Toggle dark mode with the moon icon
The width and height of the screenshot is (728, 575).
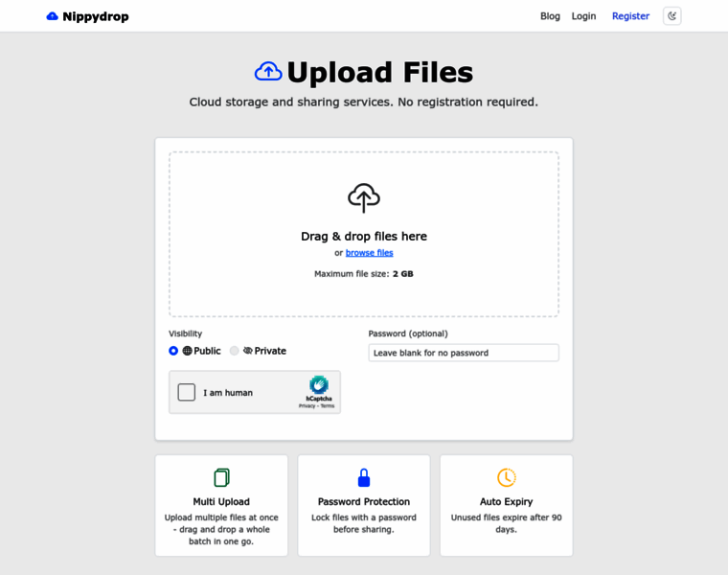click(671, 16)
